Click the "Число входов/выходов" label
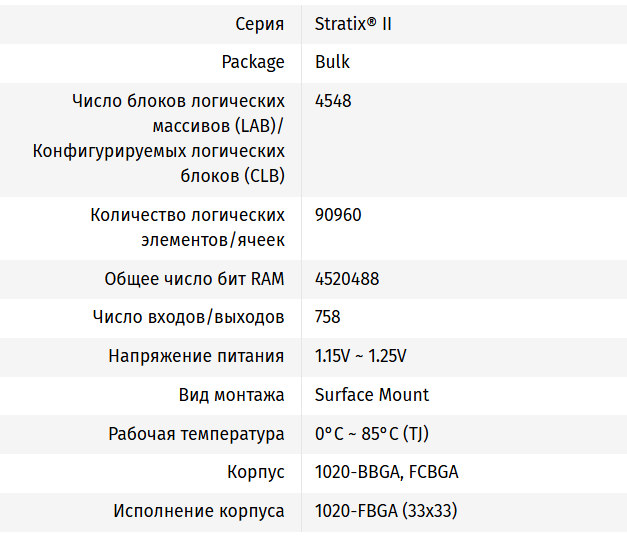This screenshot has height=539, width=627. click(188, 317)
